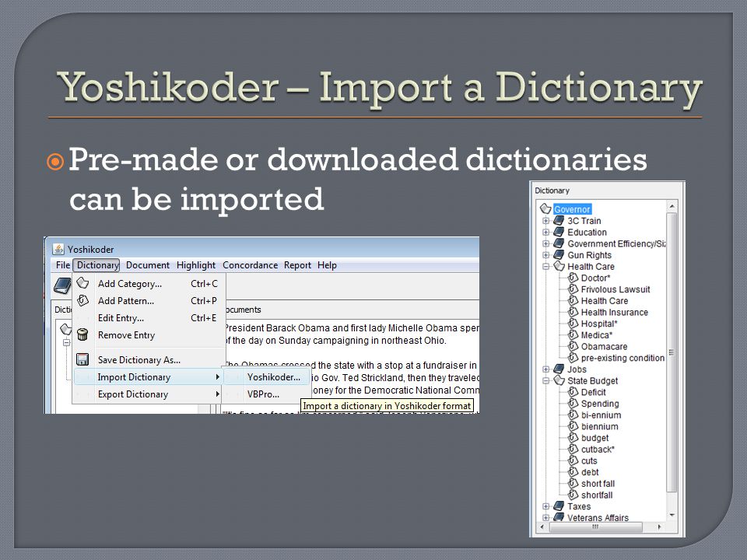Click Export Dictionary submenu arrow
747x560 pixels.
click(x=217, y=394)
